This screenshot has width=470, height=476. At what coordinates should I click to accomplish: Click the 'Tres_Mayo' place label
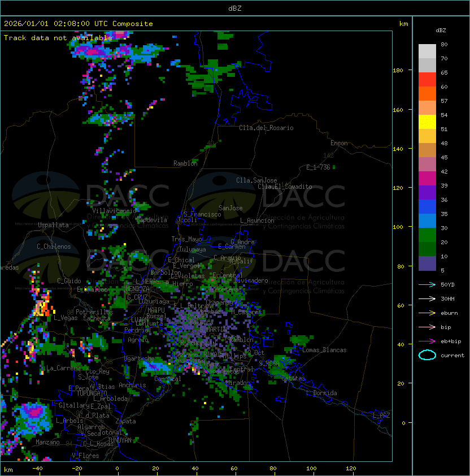[x=186, y=239]
